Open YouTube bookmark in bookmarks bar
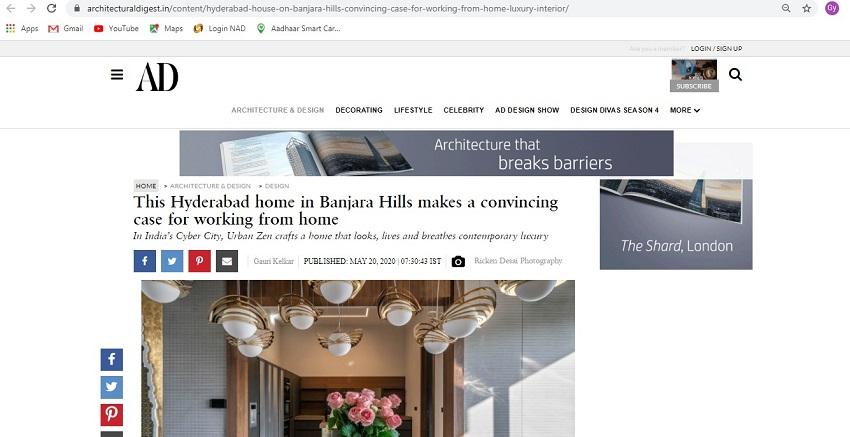850x437 pixels. pyautogui.click(x=117, y=28)
